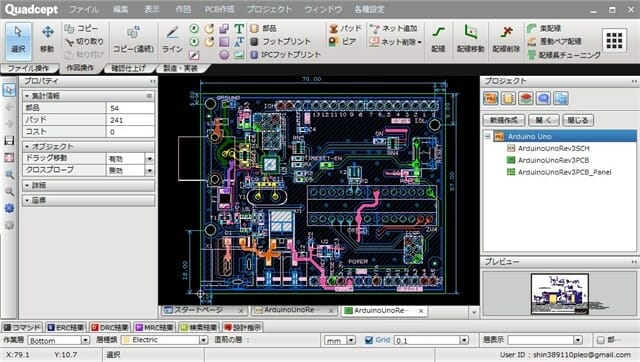This screenshot has height=362, width=640.
Task: Open the DRC結果 bottom tab
Action: tap(109, 327)
